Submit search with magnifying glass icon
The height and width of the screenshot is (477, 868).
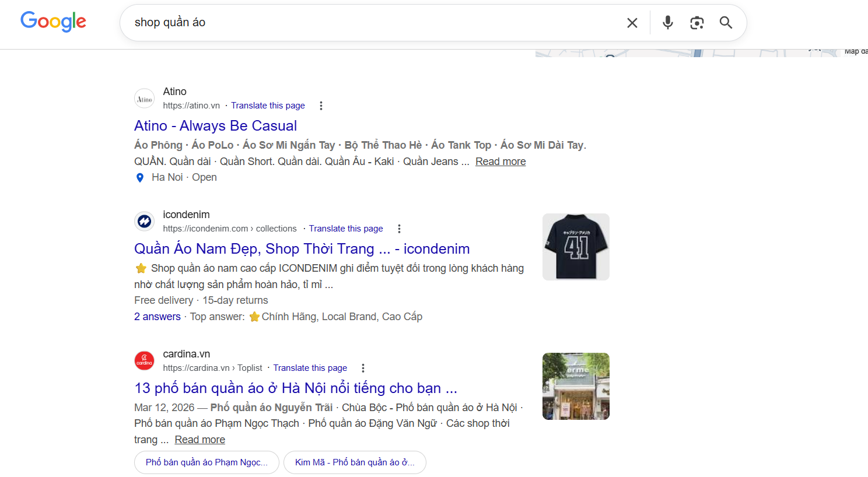tap(726, 23)
